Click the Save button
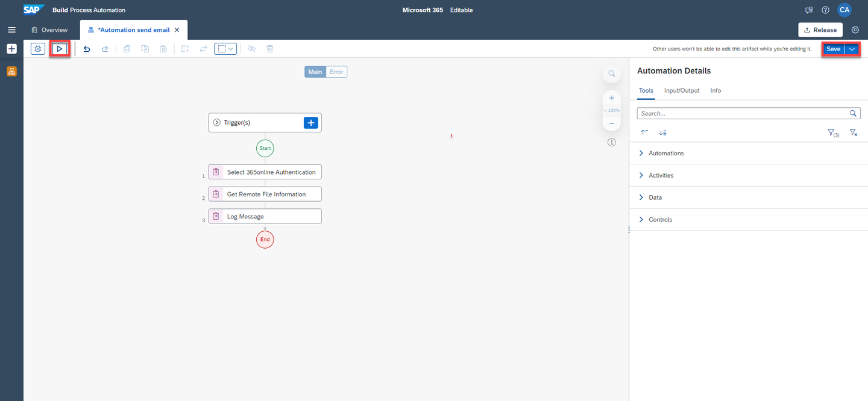The image size is (868, 401). (833, 49)
